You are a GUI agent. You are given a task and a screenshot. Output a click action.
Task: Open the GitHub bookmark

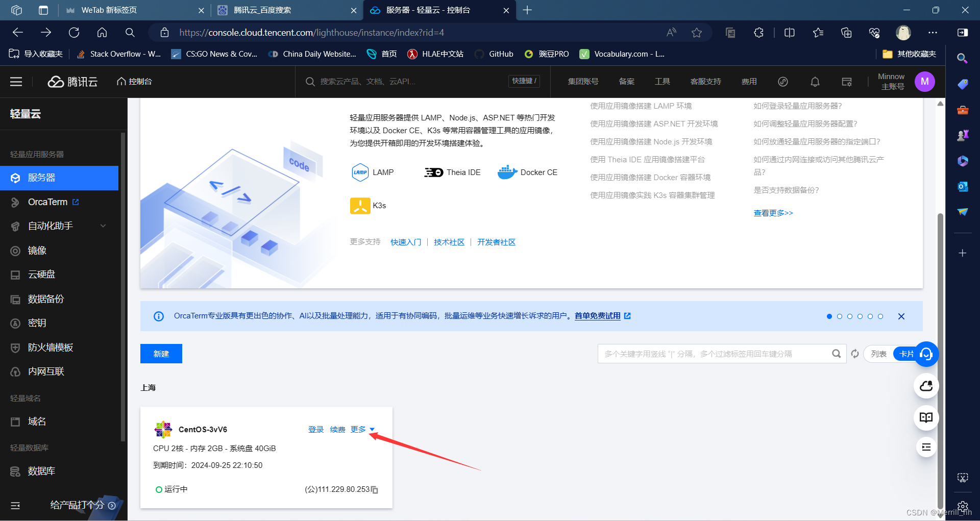click(494, 54)
